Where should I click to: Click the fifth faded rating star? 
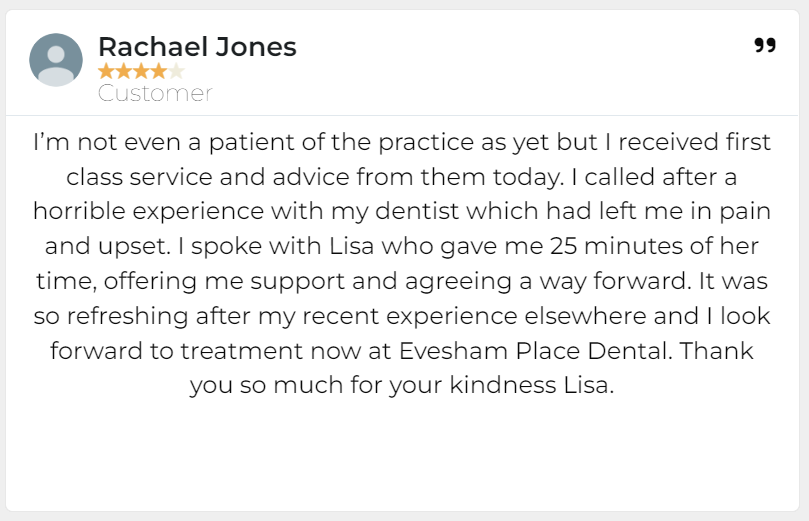(x=176, y=71)
